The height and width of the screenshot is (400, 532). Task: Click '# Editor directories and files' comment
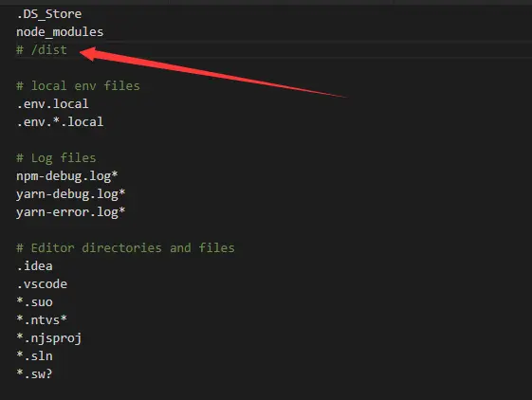125,248
